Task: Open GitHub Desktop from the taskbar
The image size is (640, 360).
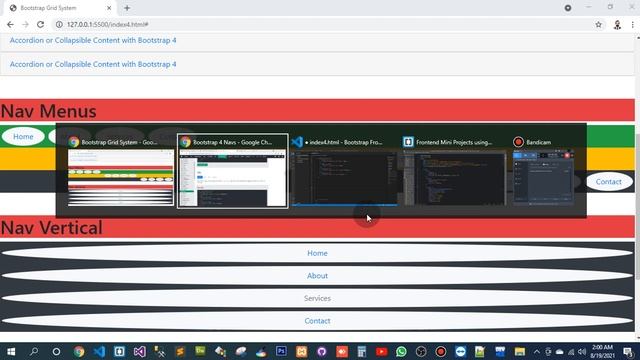Action: pyautogui.click(x=322, y=351)
